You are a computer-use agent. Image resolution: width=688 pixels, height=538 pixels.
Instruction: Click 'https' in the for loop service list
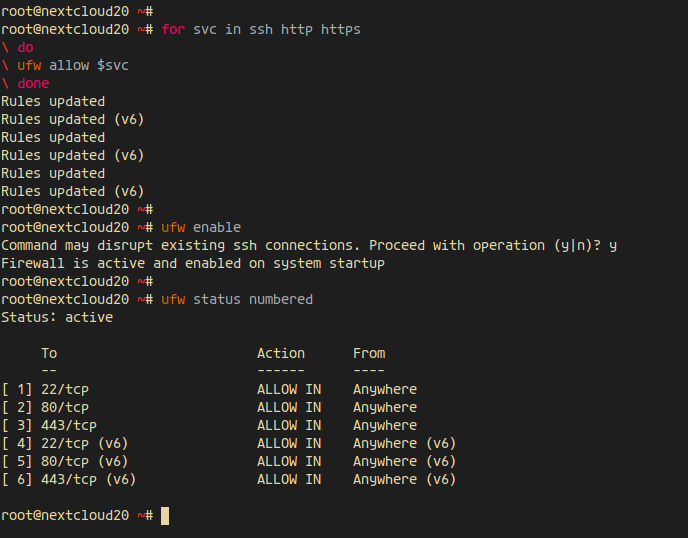tap(341, 29)
